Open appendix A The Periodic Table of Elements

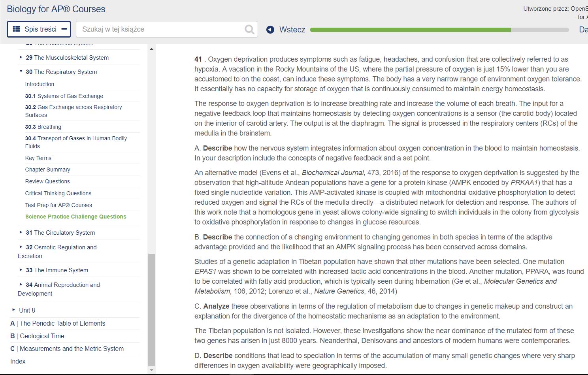coord(58,323)
